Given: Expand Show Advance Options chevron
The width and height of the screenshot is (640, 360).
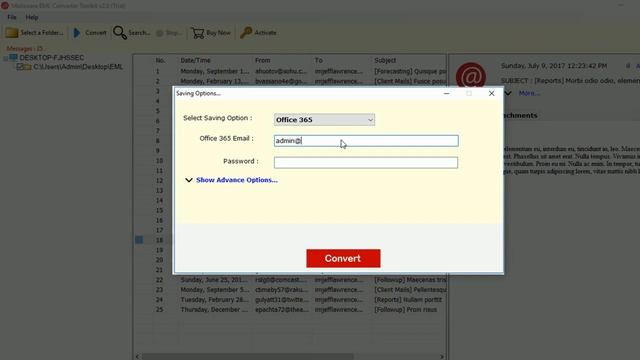Looking at the screenshot, I should click(x=189, y=180).
